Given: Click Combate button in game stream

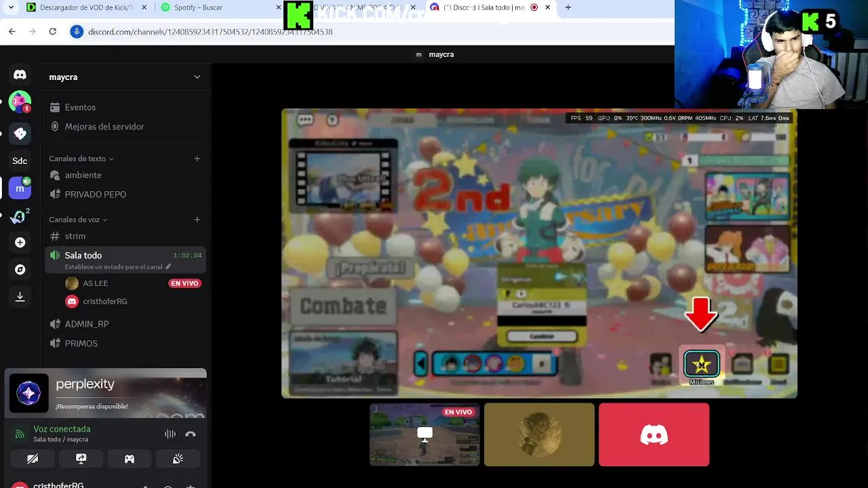Looking at the screenshot, I should (x=343, y=306).
